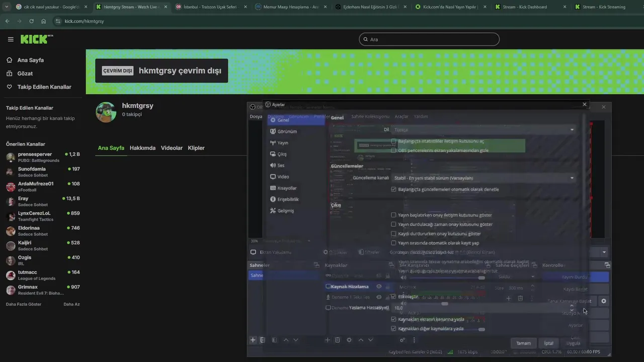Open source properties gear in Kaynaklar
The height and width of the screenshot is (362, 644).
point(349,340)
